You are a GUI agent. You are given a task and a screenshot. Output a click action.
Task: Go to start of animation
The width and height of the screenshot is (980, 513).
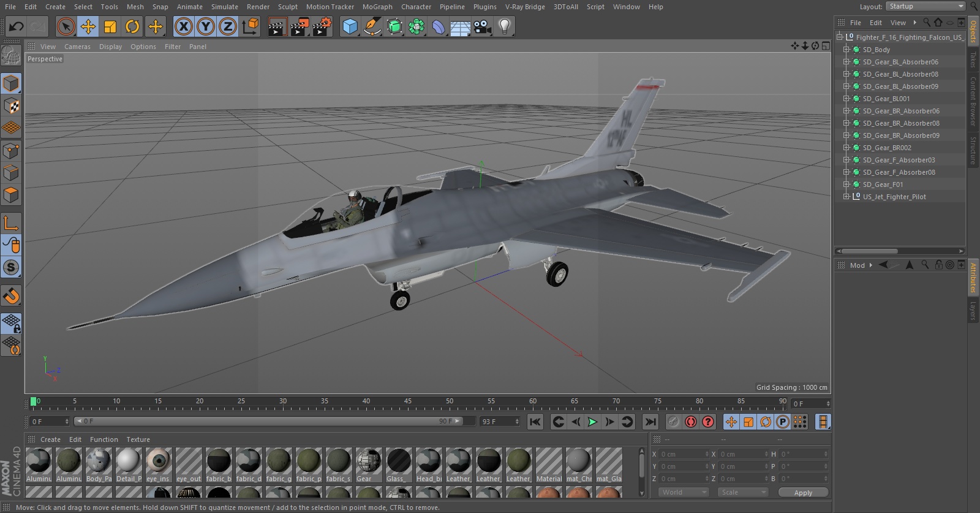coord(535,422)
